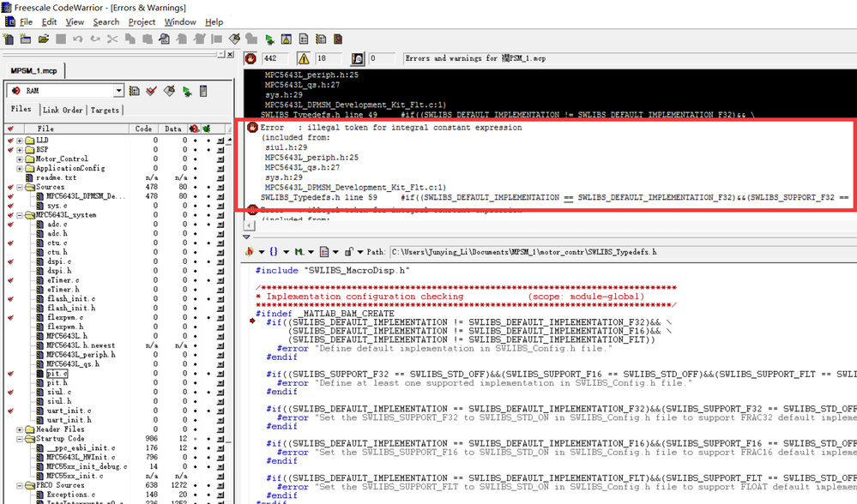The width and height of the screenshot is (857, 504).
Task: Open target settings icon in project panel
Action: coord(134,91)
